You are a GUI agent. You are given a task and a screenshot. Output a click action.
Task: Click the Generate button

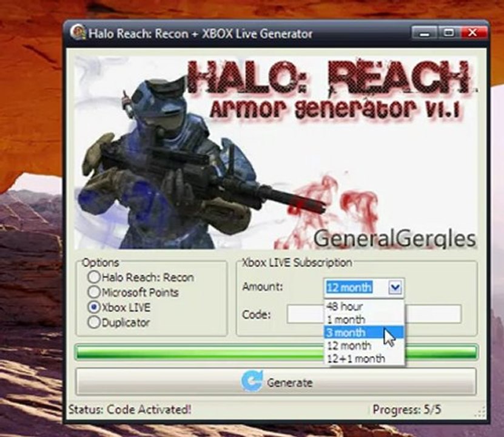[x=276, y=382]
